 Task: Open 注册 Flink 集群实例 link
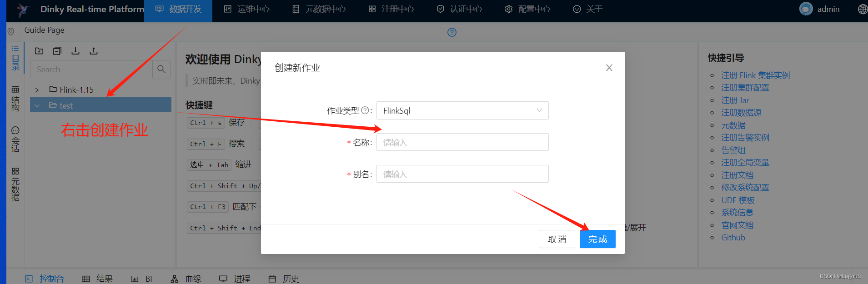(755, 75)
